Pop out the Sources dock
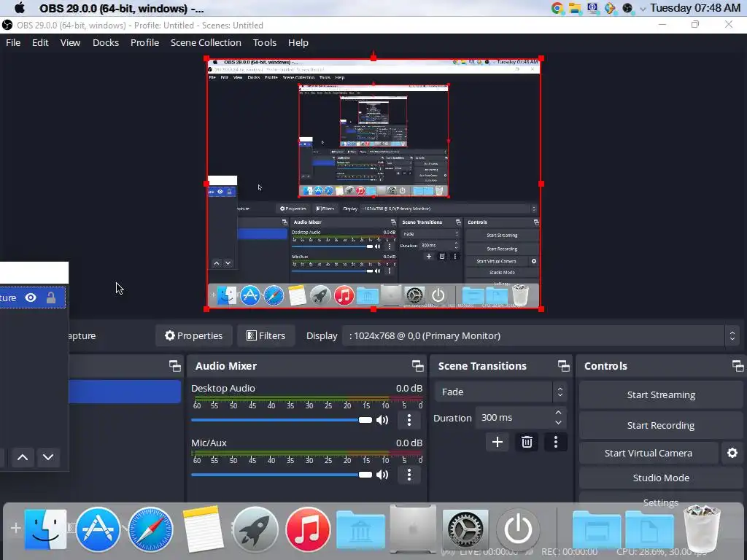This screenshot has height=560, width=747. pos(175,366)
